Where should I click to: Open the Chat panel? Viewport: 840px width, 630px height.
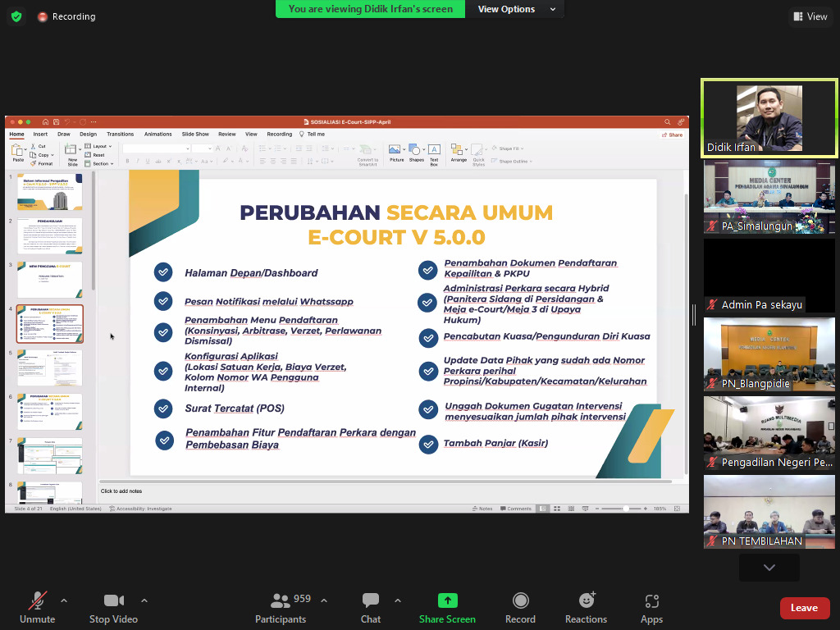[x=370, y=608]
